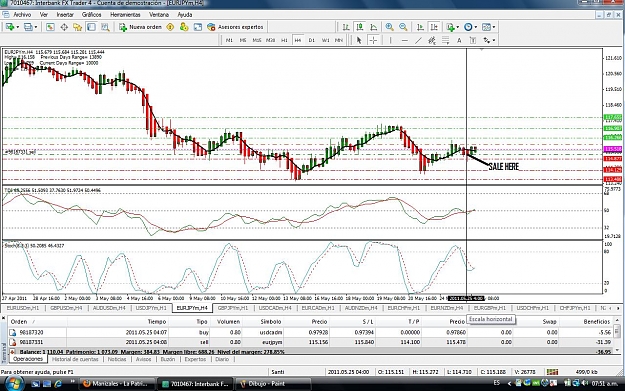Switch to W1 timeframe
The image size is (625, 391).
coord(325,40)
